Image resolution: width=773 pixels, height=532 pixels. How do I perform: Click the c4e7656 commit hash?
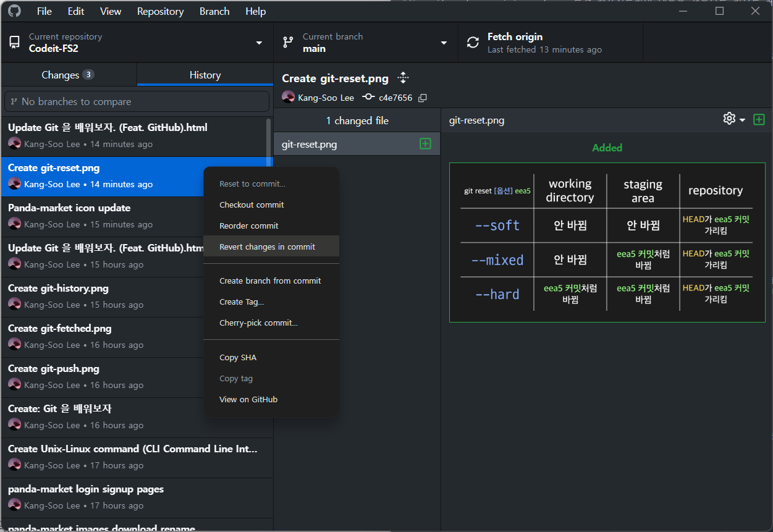click(395, 98)
